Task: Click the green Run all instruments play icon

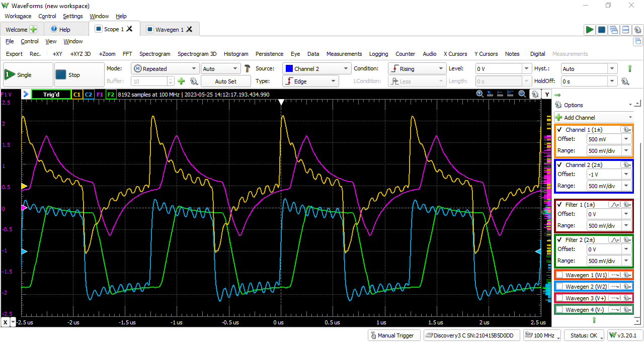Action: point(589,30)
